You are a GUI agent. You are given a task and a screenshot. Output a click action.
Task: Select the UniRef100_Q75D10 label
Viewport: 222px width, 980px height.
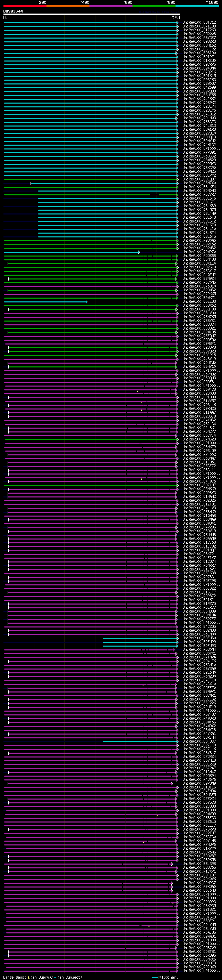coord(199,286)
